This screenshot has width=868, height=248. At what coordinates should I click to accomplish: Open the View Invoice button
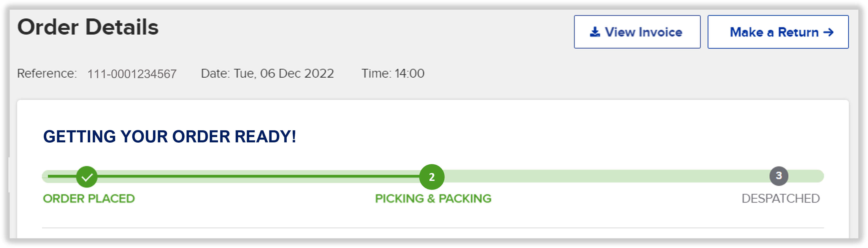[x=637, y=32]
